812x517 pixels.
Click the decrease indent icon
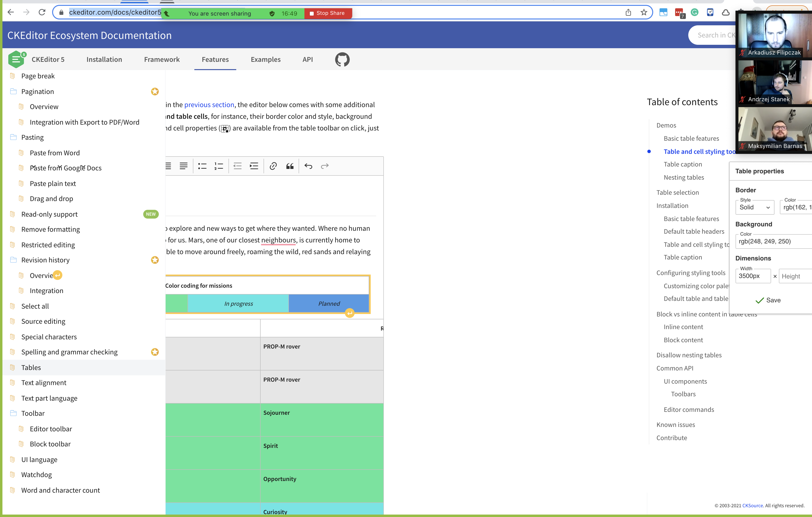click(237, 166)
